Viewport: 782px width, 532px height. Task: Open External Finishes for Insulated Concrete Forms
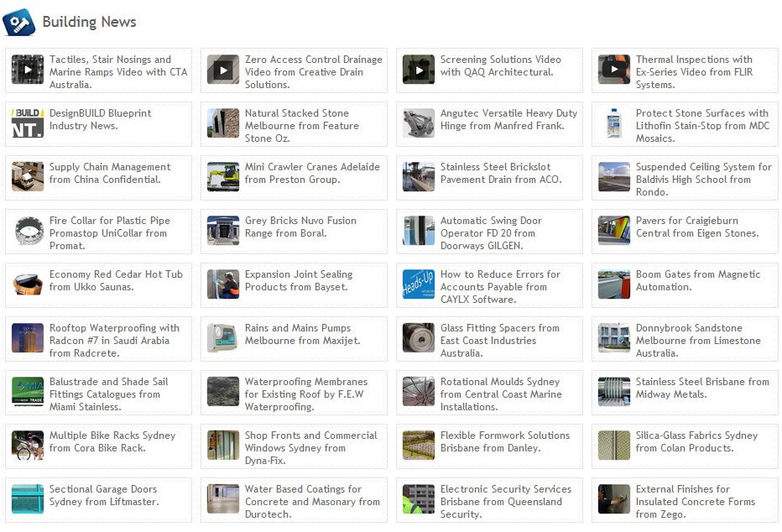(x=696, y=501)
